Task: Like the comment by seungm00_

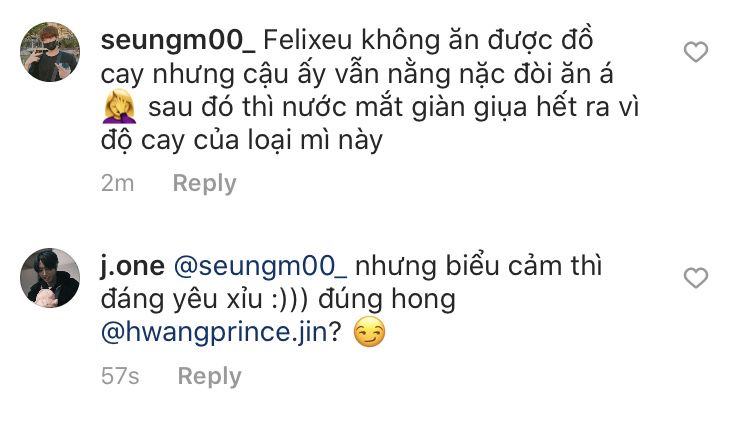Action: point(694,52)
